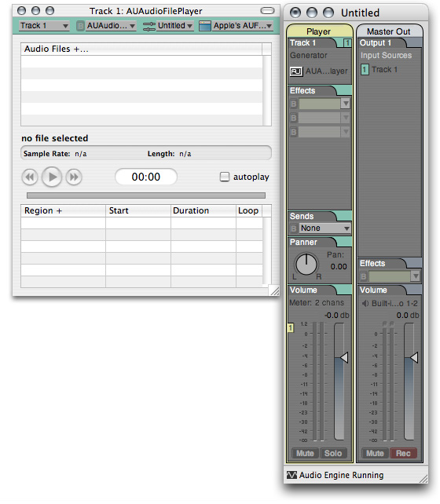Image resolution: width=440 pixels, height=504 pixels.
Task: Toggle bypass B of Master Out effect slot
Action: pyautogui.click(x=364, y=276)
